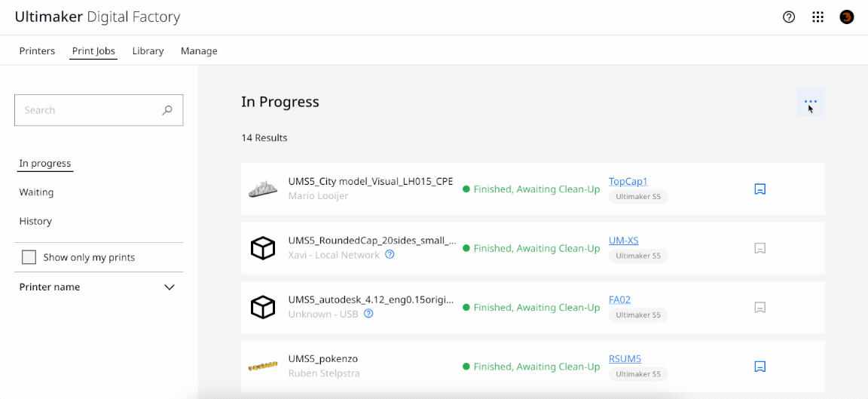Click note icon for RoundedCap job
The height and width of the screenshot is (399, 868).
[760, 248]
